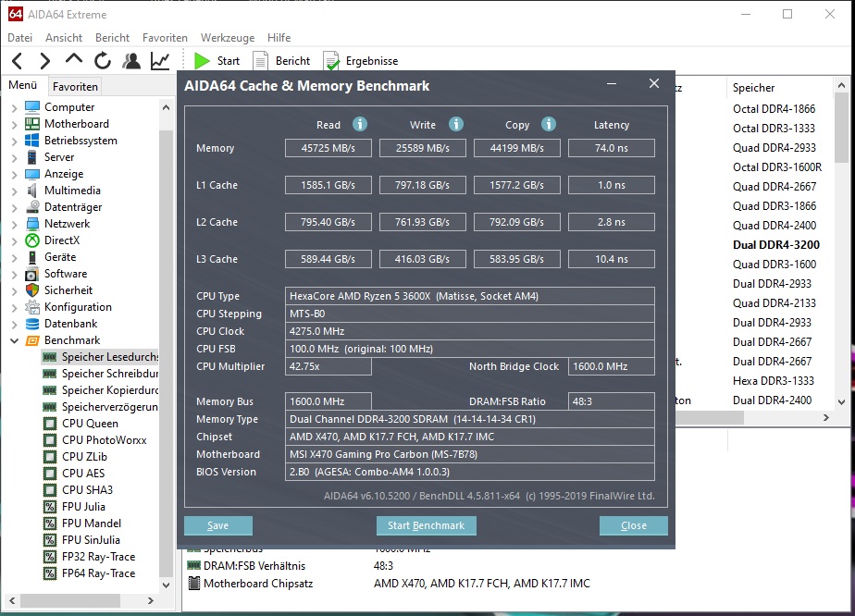Click the CPU Queen benchmark icon
The image size is (855, 616).
click(x=50, y=424)
